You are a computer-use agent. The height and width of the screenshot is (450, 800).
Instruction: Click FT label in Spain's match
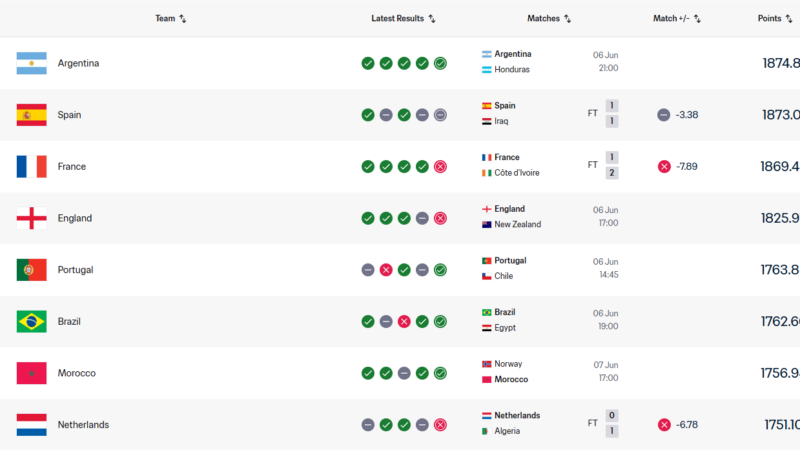[592, 113]
